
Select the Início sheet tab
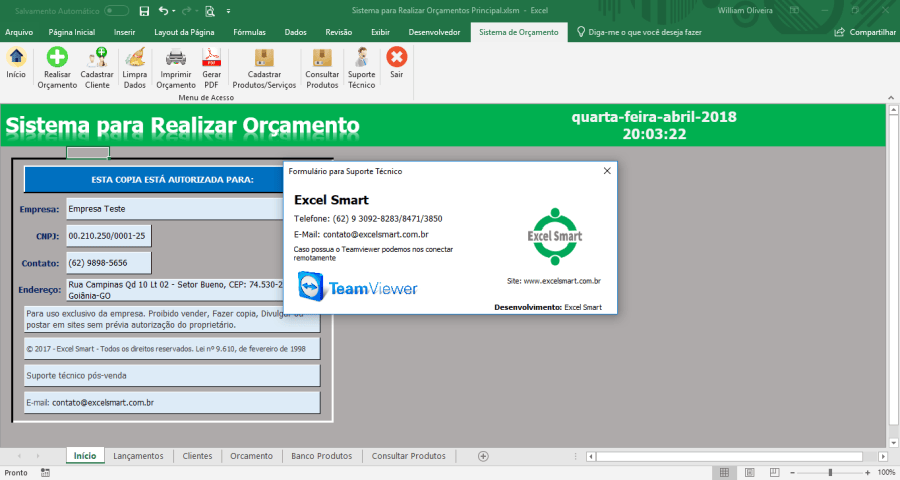click(x=85, y=456)
